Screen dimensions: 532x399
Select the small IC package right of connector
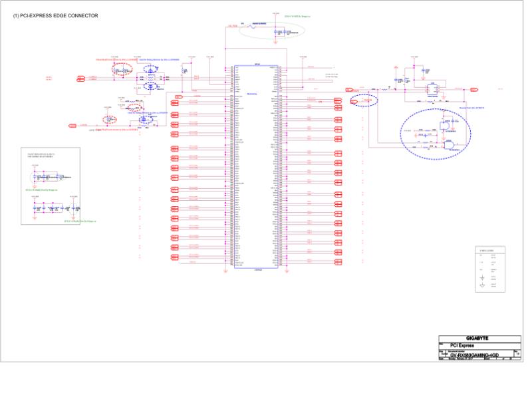432,90
